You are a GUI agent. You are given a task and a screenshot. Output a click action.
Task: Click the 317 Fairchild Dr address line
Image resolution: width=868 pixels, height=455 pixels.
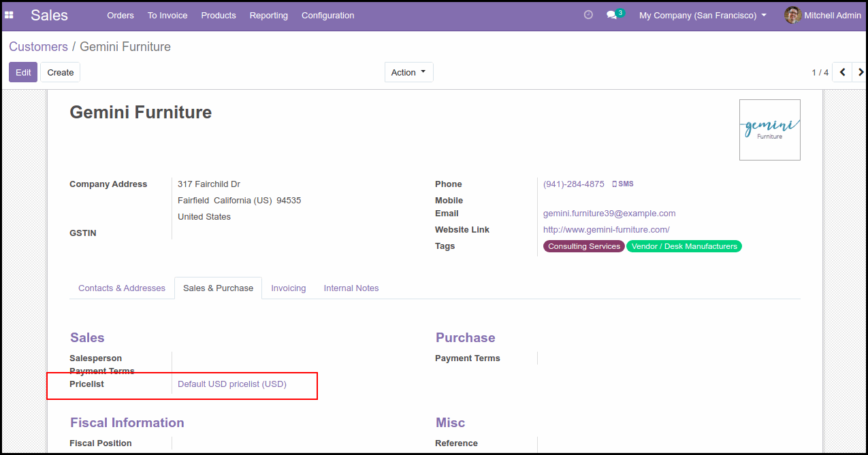pyautogui.click(x=209, y=184)
